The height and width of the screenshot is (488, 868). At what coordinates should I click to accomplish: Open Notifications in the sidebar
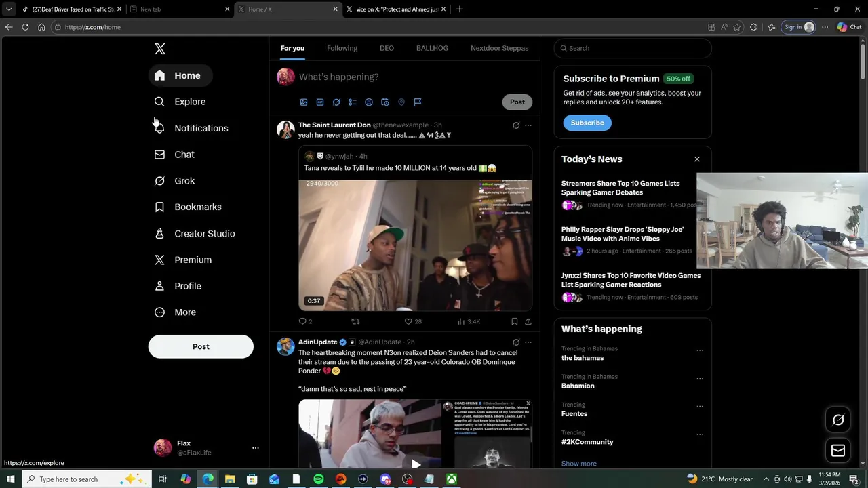coord(191,128)
